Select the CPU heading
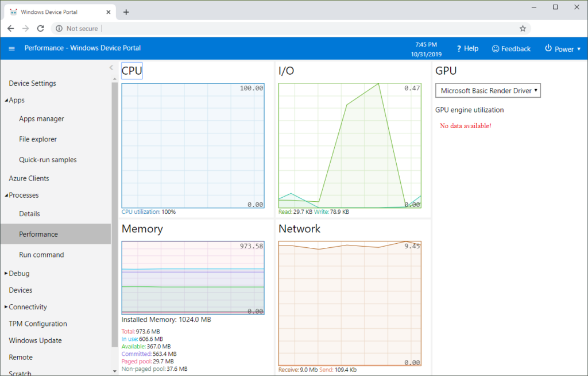Screen dimensions: 588x376 tap(132, 71)
